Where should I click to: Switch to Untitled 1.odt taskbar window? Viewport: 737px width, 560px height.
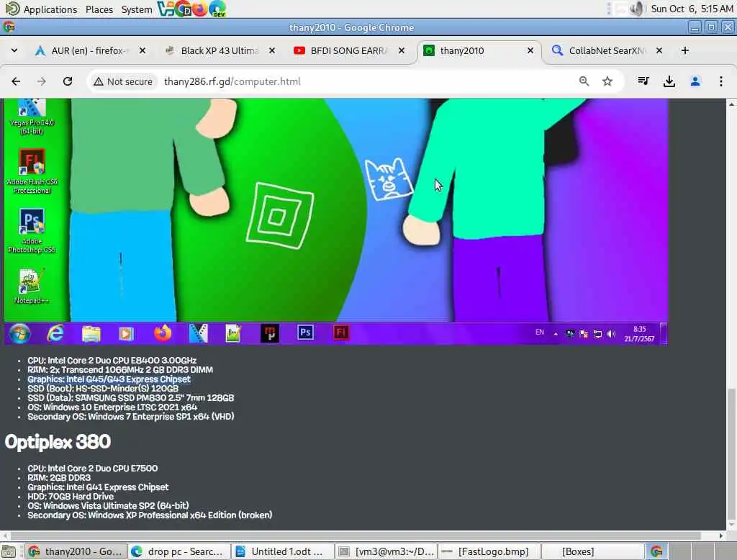click(282, 551)
